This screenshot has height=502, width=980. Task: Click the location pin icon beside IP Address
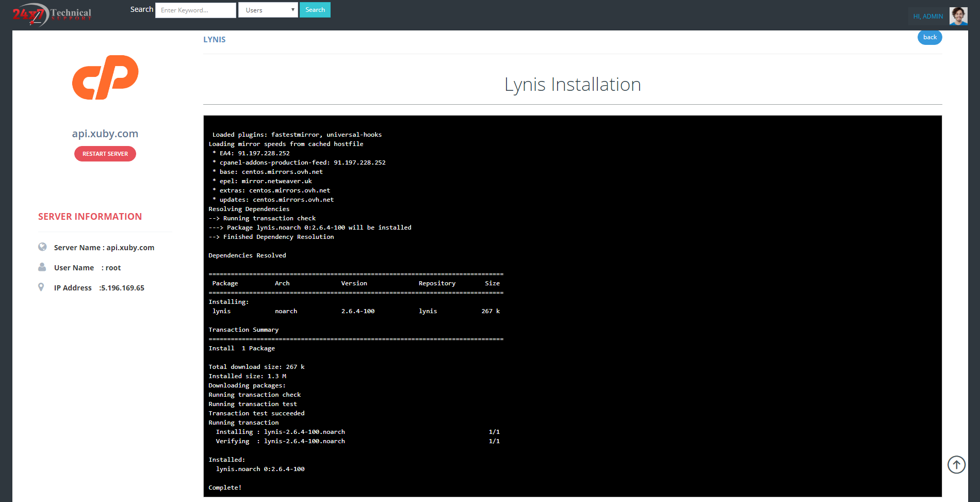[41, 287]
